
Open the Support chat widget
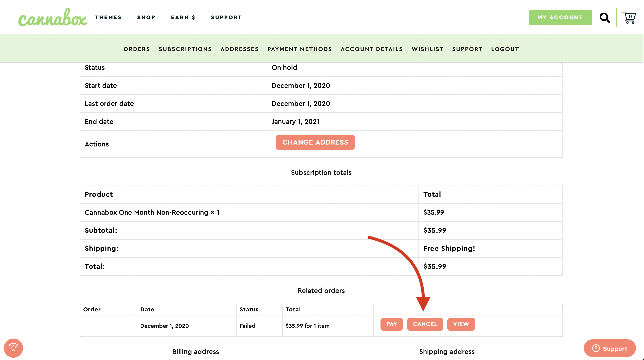pyautogui.click(x=609, y=348)
